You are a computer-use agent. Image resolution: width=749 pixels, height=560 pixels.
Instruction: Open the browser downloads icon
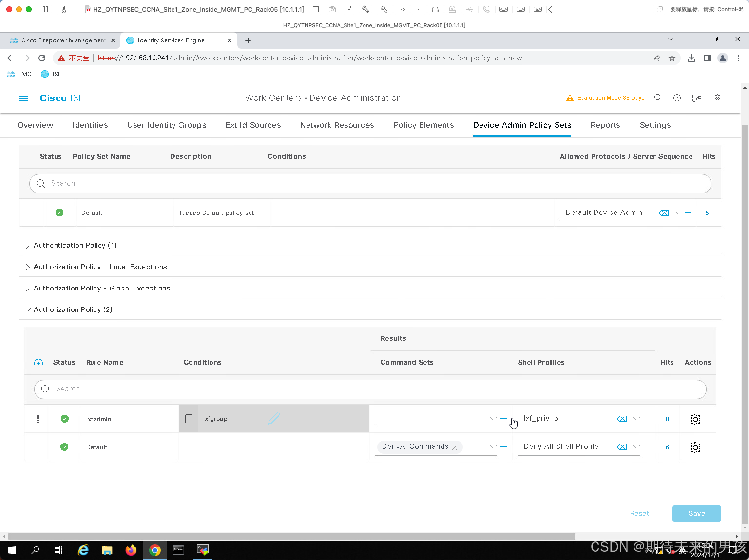click(691, 58)
